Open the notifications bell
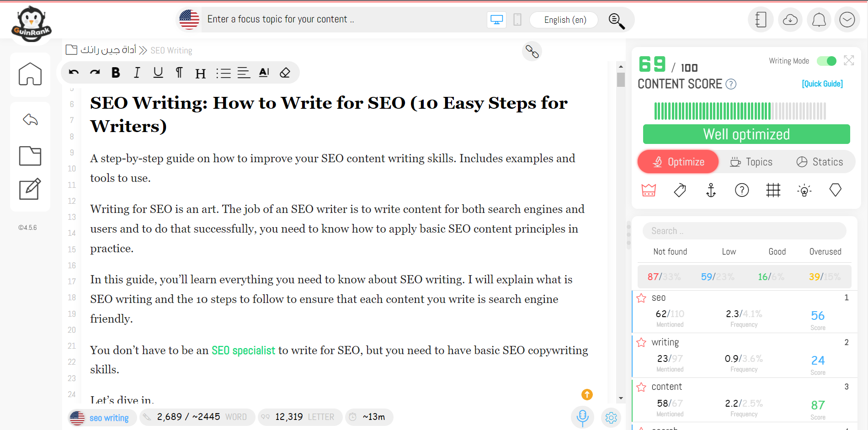Image resolution: width=868 pixels, height=430 pixels. tap(819, 20)
